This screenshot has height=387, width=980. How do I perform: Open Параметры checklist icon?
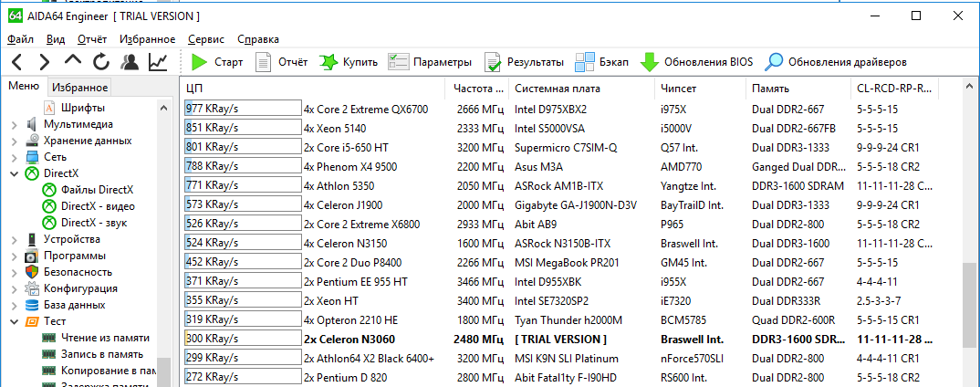(398, 62)
